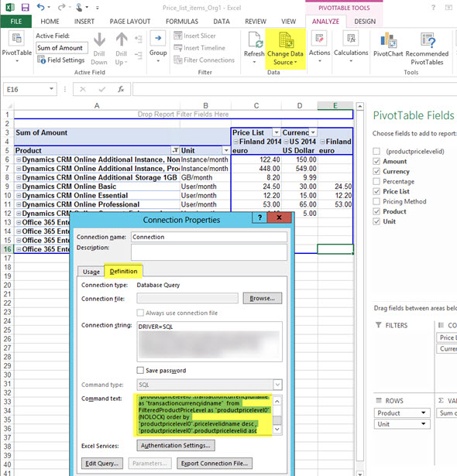Check the (productpricelevelid) field

point(376,151)
